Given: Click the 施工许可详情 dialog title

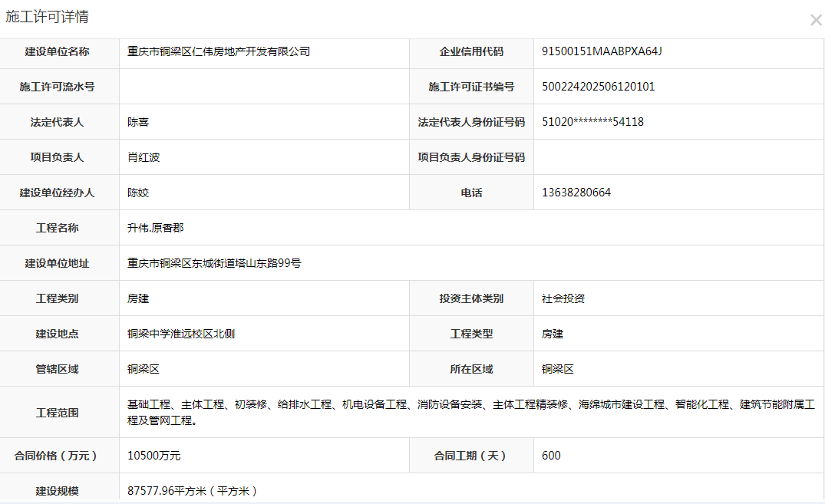Looking at the screenshot, I should (47, 17).
